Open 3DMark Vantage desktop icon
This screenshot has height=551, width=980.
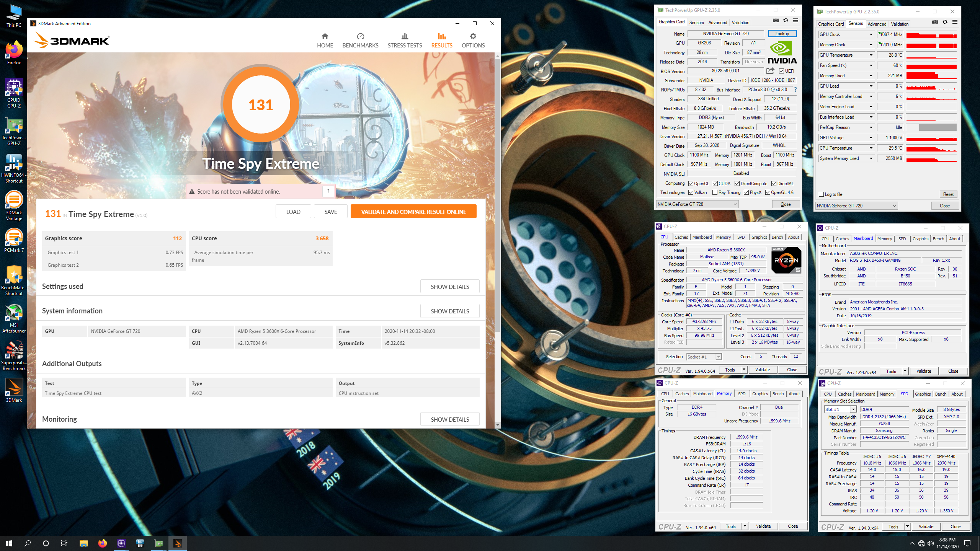[x=14, y=206]
